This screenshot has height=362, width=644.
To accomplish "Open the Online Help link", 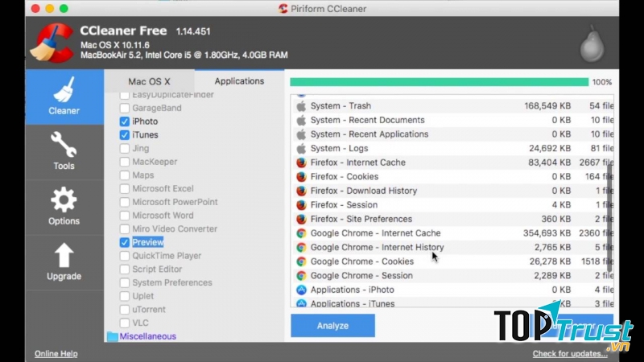I will click(x=56, y=353).
